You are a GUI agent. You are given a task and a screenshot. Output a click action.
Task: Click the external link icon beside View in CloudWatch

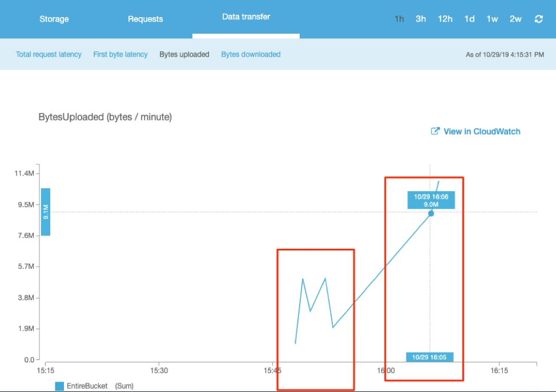(435, 131)
